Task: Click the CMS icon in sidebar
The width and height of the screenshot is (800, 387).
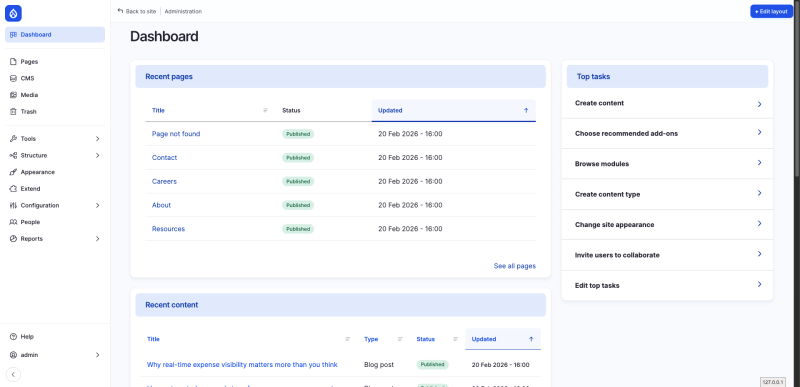Action: coord(13,79)
